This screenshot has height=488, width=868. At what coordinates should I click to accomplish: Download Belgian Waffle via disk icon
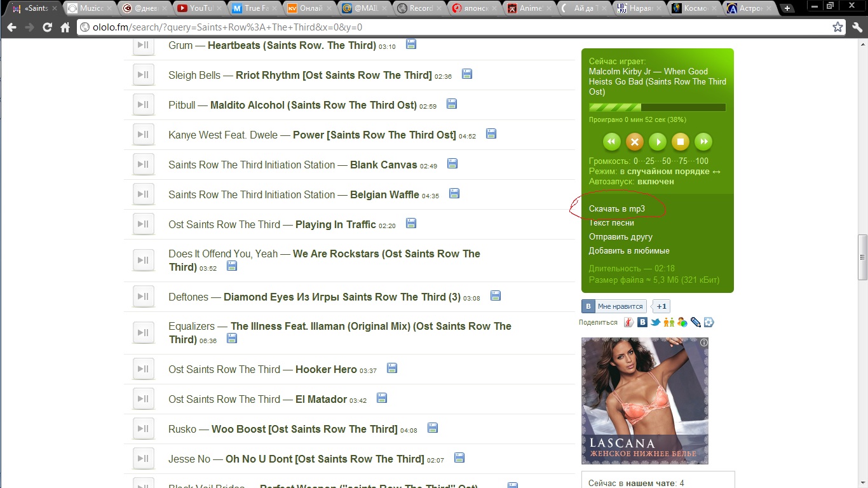pyautogui.click(x=454, y=193)
